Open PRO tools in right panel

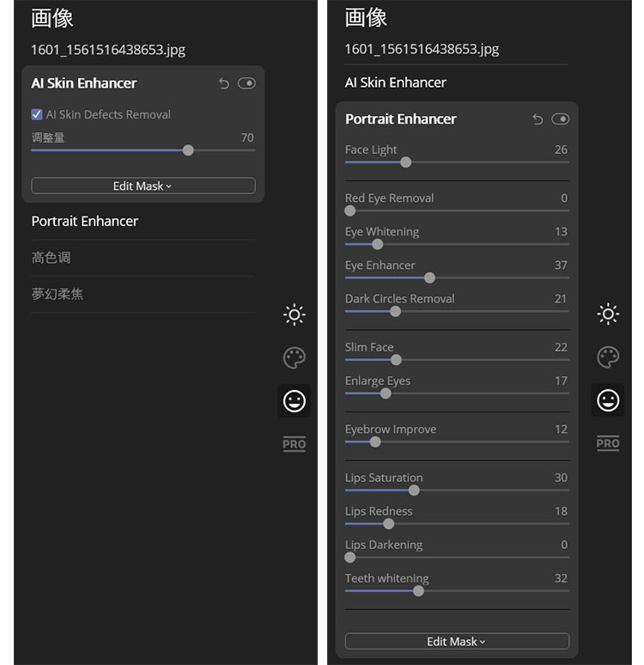click(608, 443)
